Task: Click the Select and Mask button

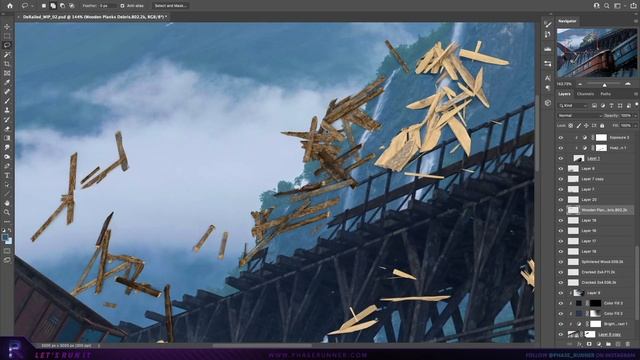Action: point(170,6)
